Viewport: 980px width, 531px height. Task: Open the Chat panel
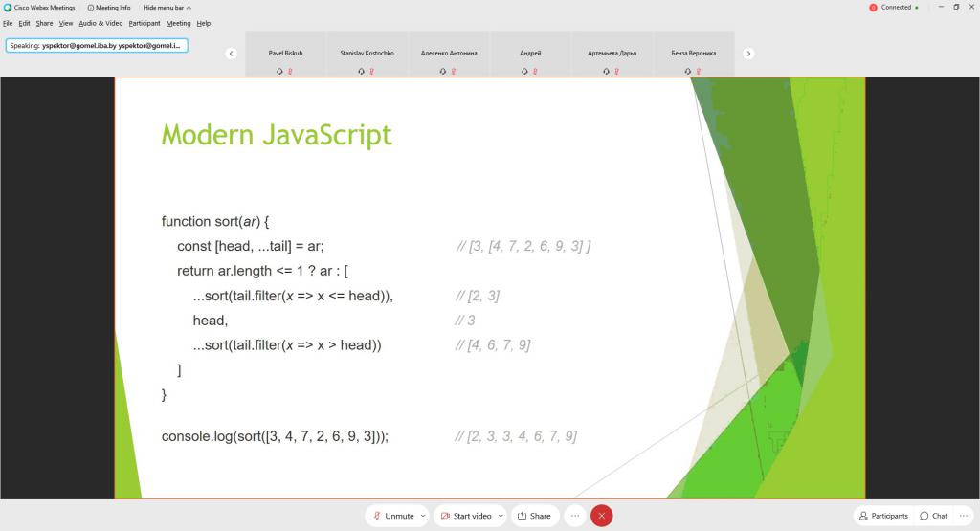933,516
